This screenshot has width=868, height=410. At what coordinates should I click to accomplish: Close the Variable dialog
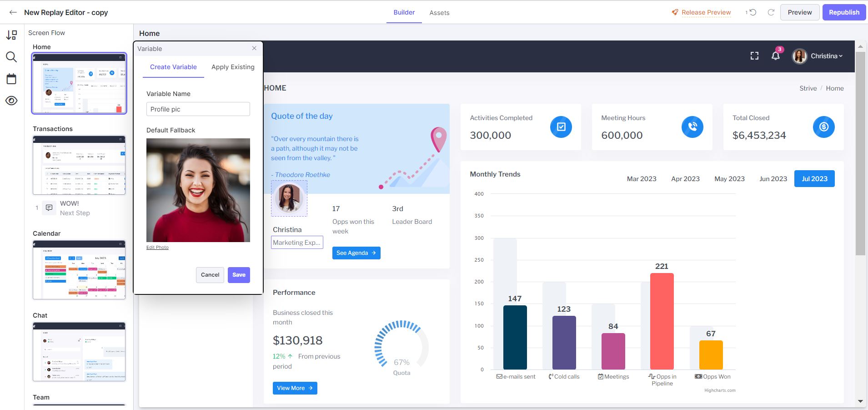point(254,48)
